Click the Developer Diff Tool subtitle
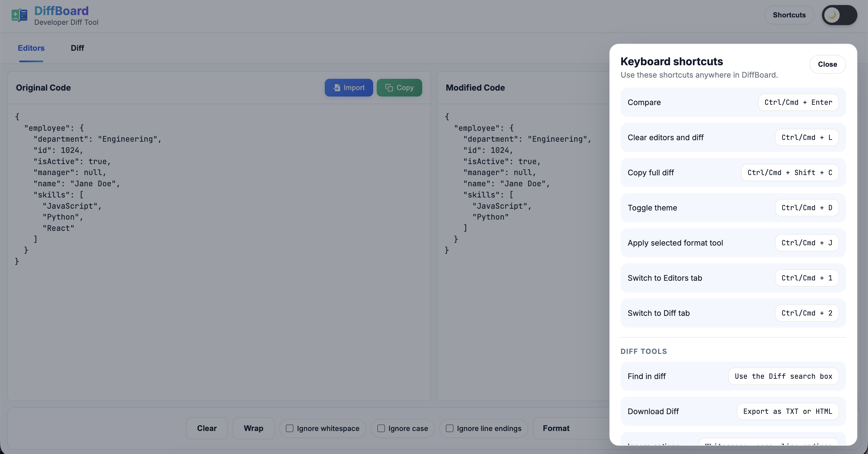868x454 pixels. 66,22
